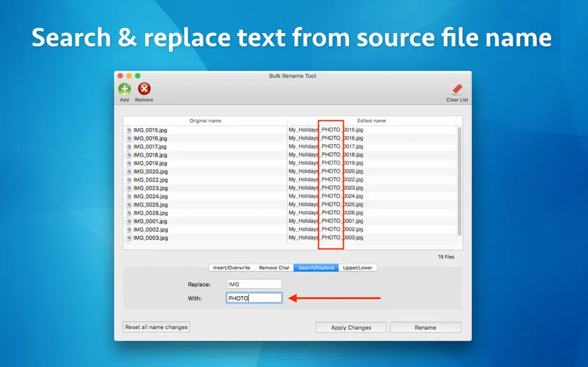Select the file icon beside IMG_0015.jpg
The width and height of the screenshot is (588, 367).
129,131
